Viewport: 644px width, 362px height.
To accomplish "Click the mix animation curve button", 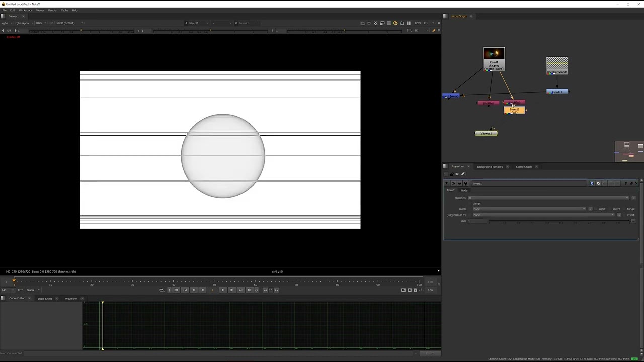I will [x=633, y=221].
